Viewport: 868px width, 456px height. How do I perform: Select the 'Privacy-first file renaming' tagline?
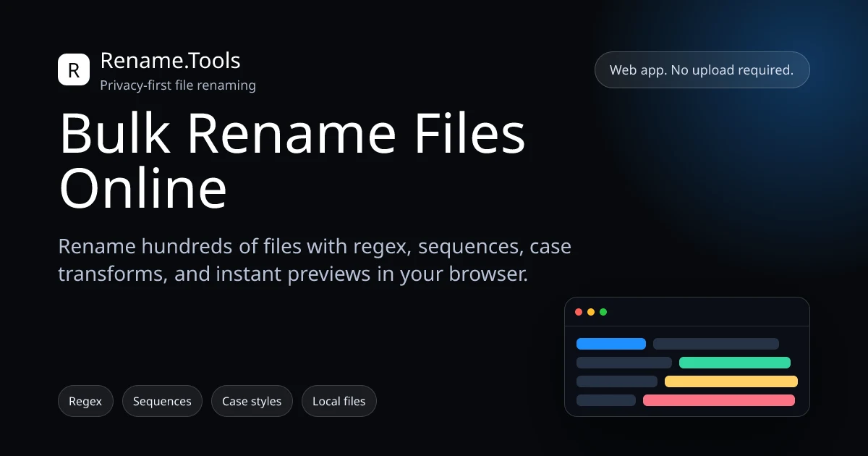click(178, 85)
